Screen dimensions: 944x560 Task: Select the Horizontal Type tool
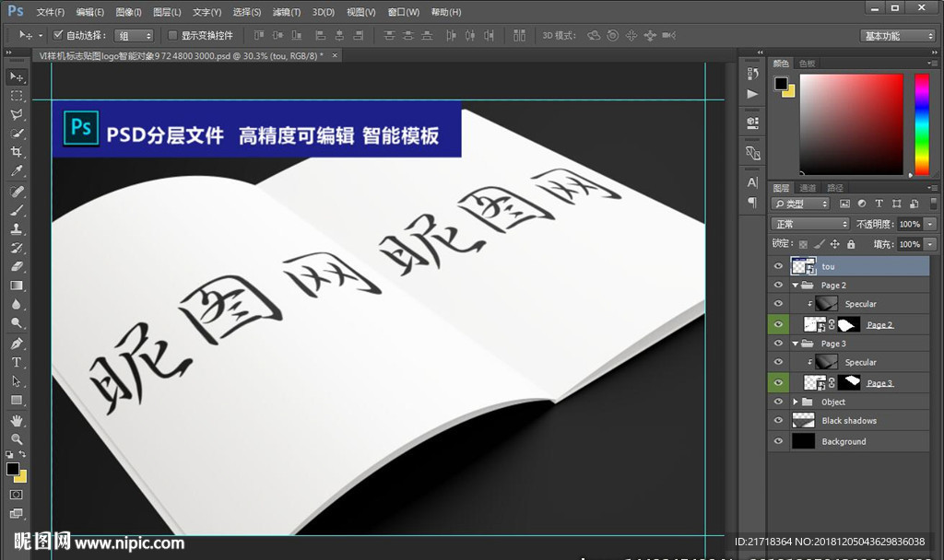(17, 363)
